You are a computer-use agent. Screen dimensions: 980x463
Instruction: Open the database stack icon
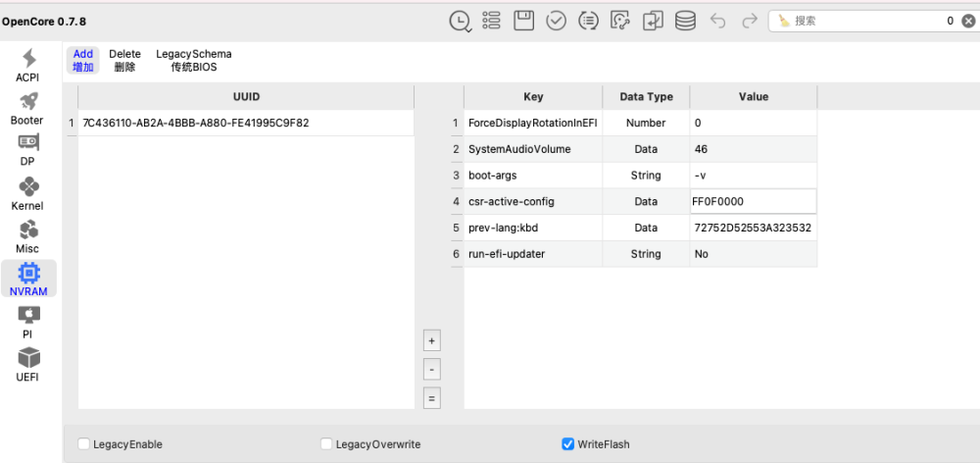point(686,21)
